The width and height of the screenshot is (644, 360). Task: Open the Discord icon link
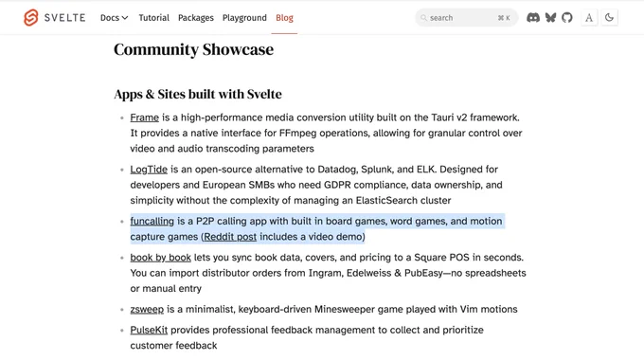click(x=532, y=18)
